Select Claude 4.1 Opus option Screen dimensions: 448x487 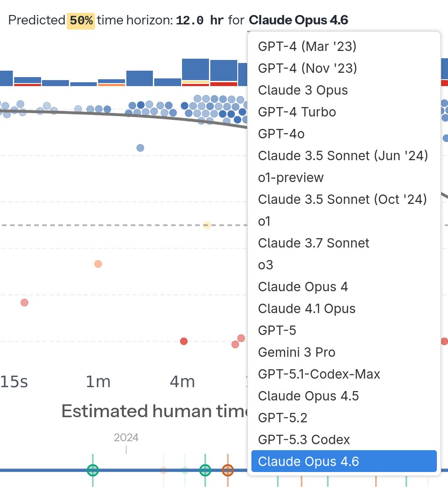click(344, 309)
